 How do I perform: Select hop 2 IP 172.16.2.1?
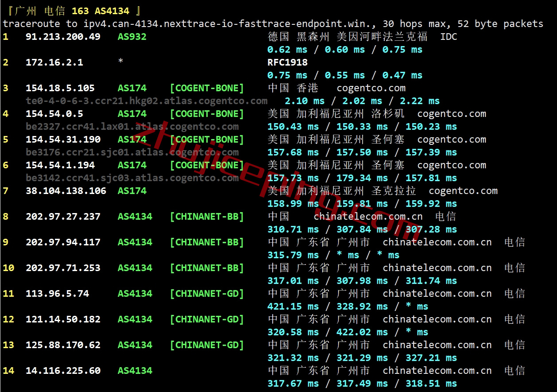click(54, 62)
